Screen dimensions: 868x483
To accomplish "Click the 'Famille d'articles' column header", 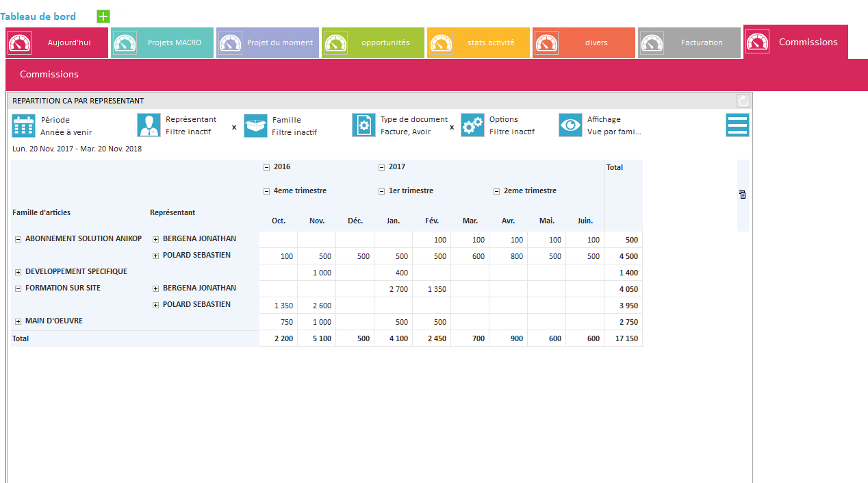I will pos(41,212).
